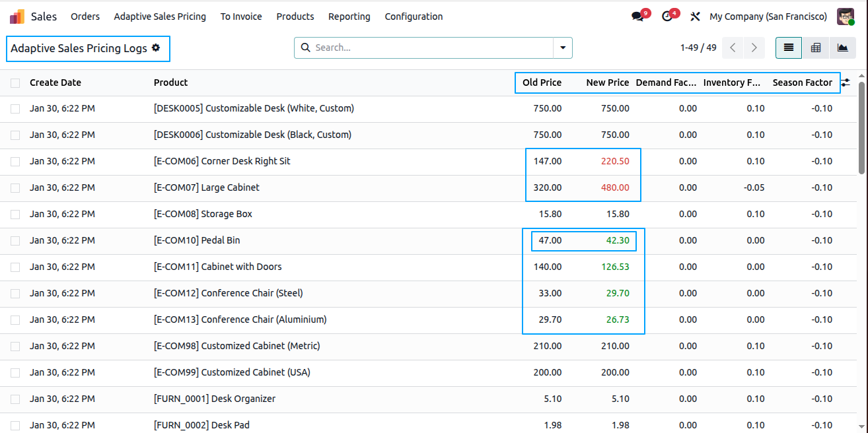Select the Large Cabinet row checkbox

tap(15, 188)
